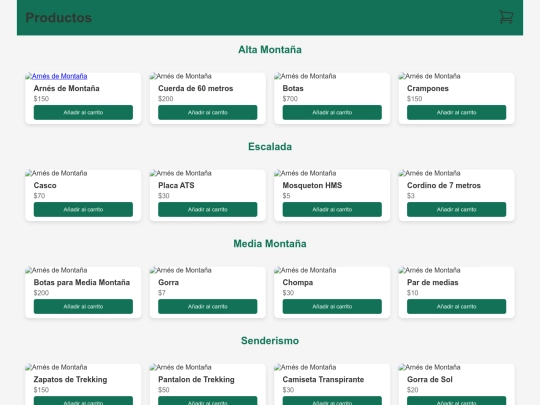This screenshot has height=405, width=540.
Task: Click broken image in Gorra card
Action: pos(180,270)
